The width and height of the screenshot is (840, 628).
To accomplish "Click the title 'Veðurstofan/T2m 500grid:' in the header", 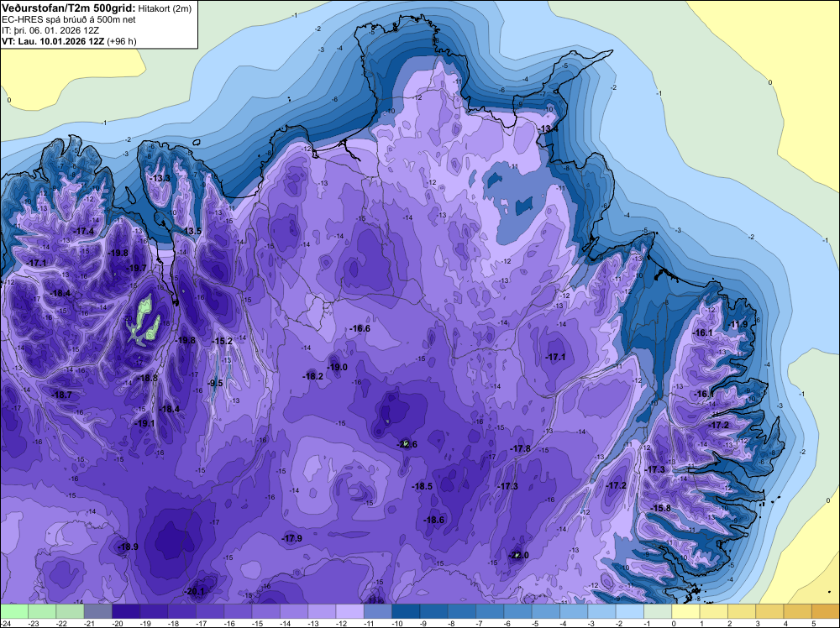I will pyautogui.click(x=69, y=8).
